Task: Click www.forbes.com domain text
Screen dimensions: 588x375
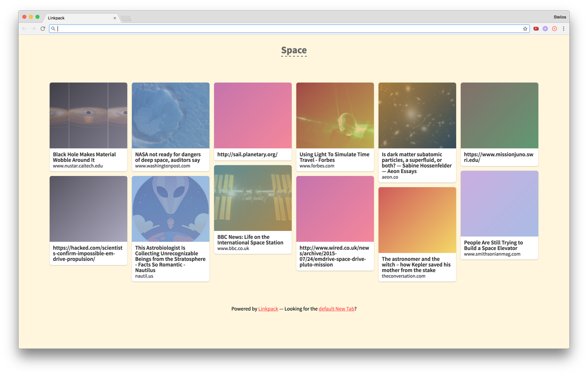Action: 317,166
